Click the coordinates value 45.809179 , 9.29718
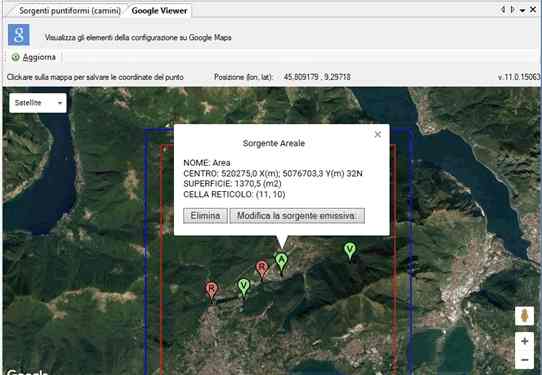Viewport: 542px width, 375px height. click(x=317, y=77)
